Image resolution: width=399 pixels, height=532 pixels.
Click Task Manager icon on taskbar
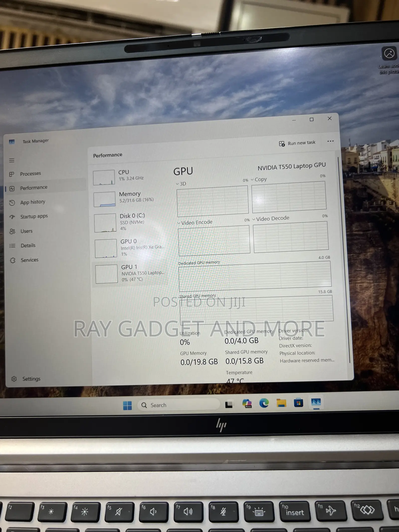pos(316,402)
